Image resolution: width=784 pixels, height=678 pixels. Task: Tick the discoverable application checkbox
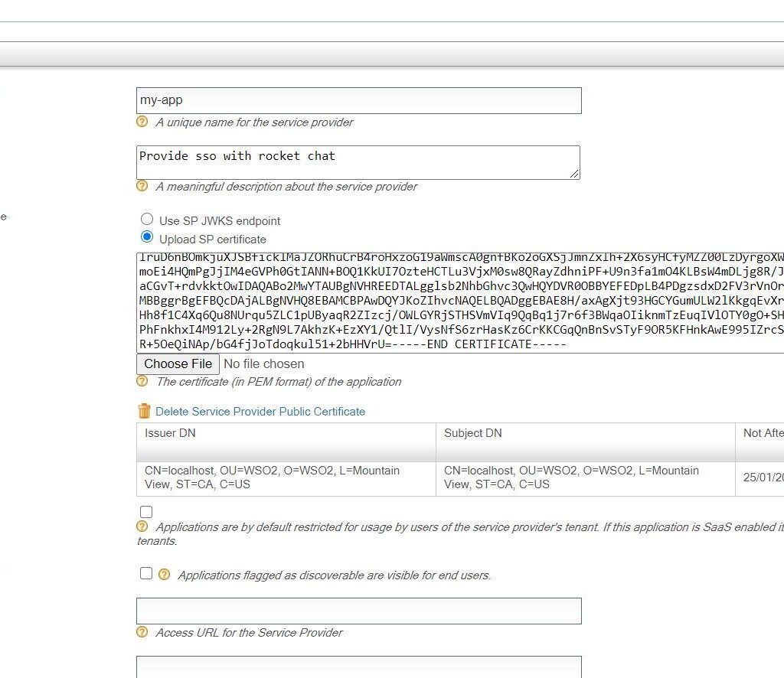(146, 573)
